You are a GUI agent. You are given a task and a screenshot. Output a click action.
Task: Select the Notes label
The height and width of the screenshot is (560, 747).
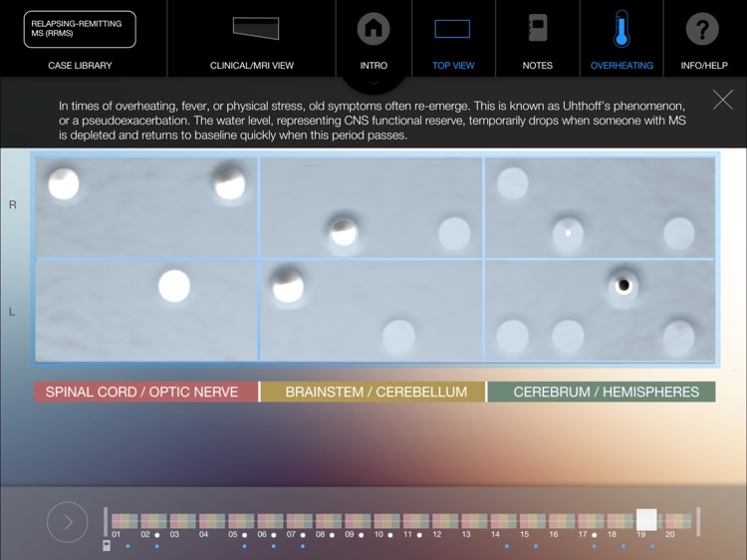[x=538, y=66]
